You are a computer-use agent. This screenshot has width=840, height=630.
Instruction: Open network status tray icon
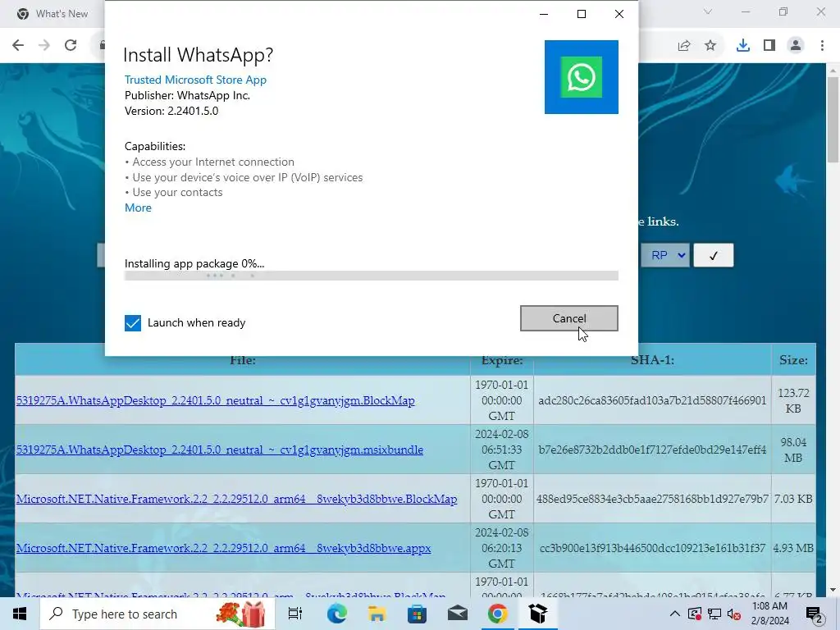[x=714, y=614]
